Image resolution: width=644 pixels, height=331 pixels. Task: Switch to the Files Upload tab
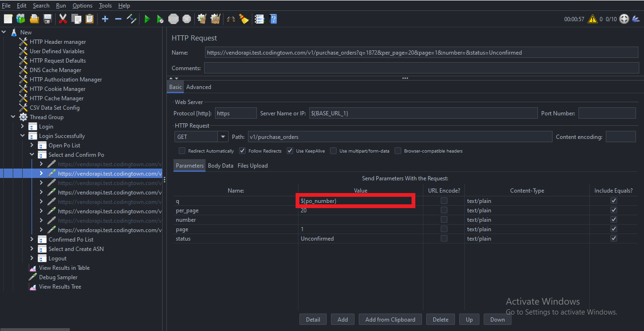pos(253,166)
